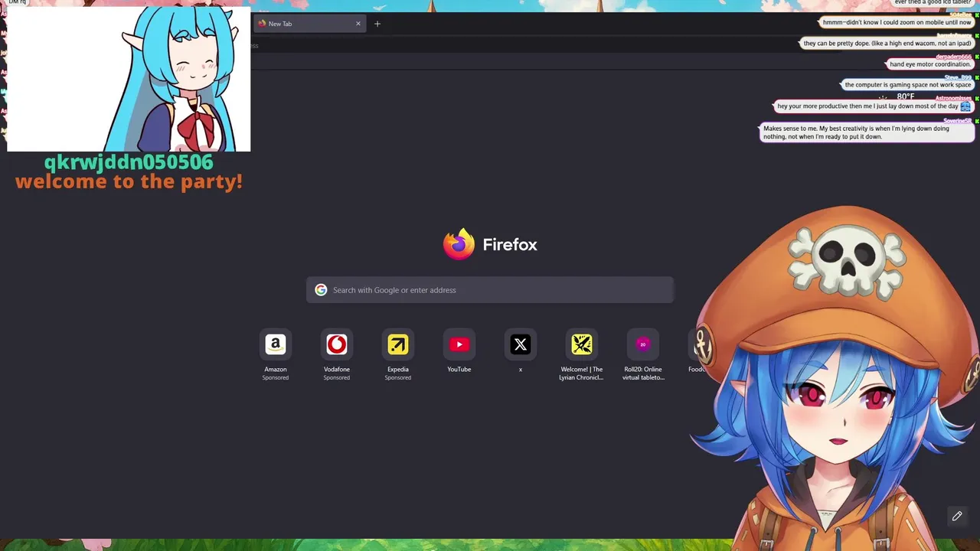Click the Google icon in search box
Viewport: 980px width, 551px height.
tap(321, 290)
